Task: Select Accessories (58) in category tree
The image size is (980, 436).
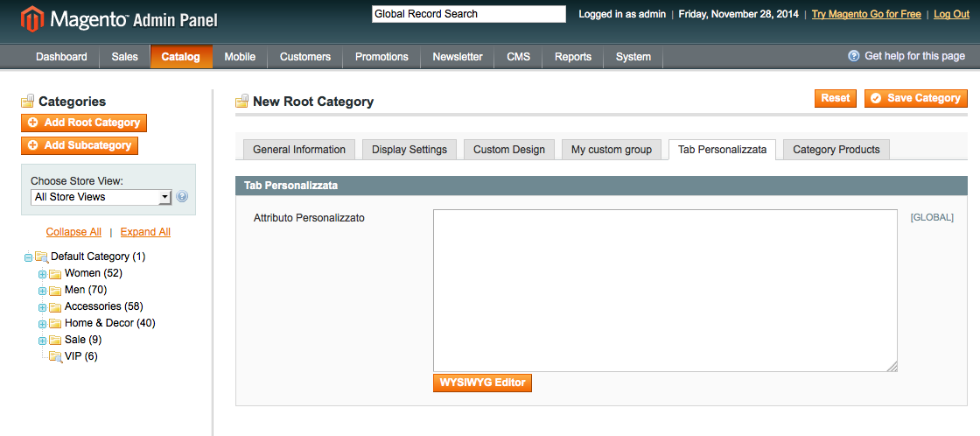Action: click(104, 306)
